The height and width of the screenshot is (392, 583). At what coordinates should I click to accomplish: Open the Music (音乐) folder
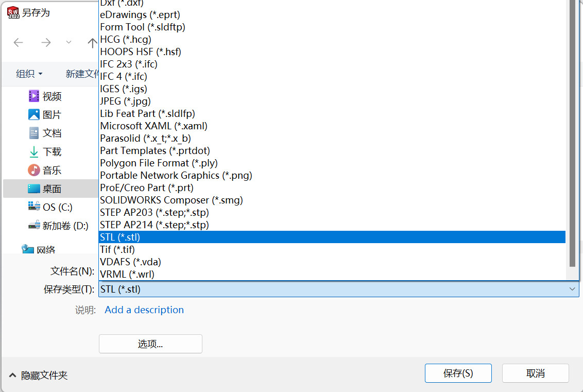coord(52,170)
